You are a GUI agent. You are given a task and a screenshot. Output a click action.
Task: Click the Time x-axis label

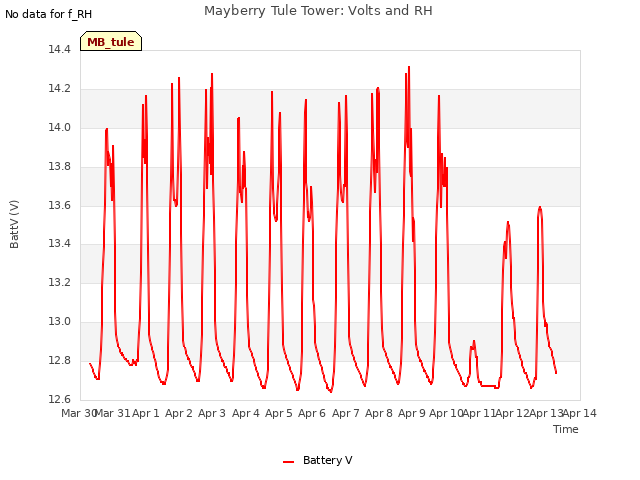coord(565,429)
